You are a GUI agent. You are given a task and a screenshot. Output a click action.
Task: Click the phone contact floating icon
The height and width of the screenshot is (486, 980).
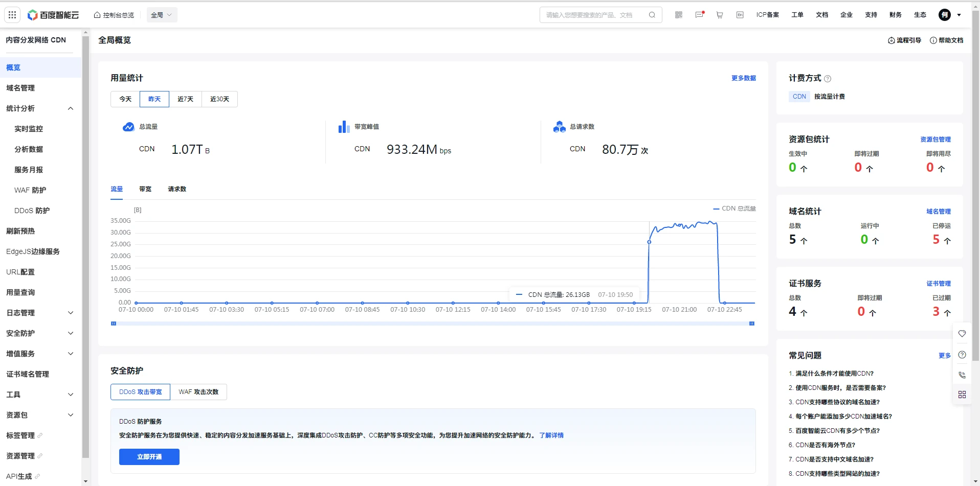point(962,375)
